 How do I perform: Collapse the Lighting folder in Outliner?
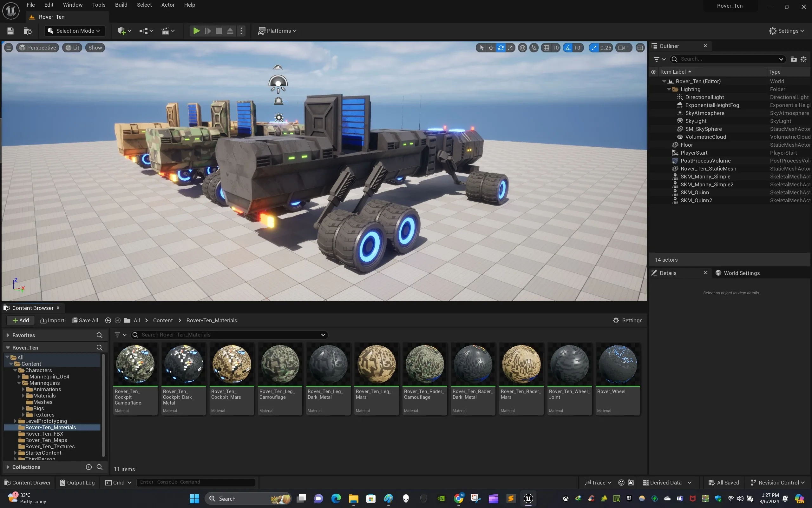pos(669,89)
